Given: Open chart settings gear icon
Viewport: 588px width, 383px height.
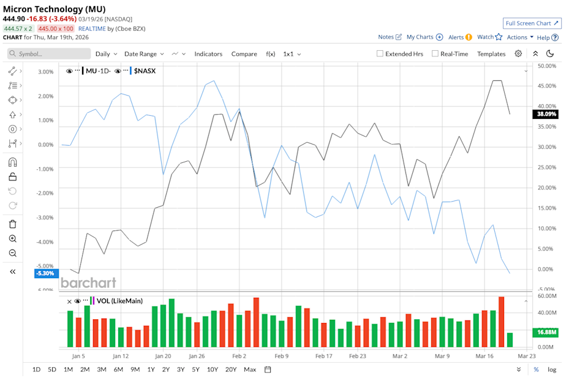Looking at the screenshot, I should (518, 53).
